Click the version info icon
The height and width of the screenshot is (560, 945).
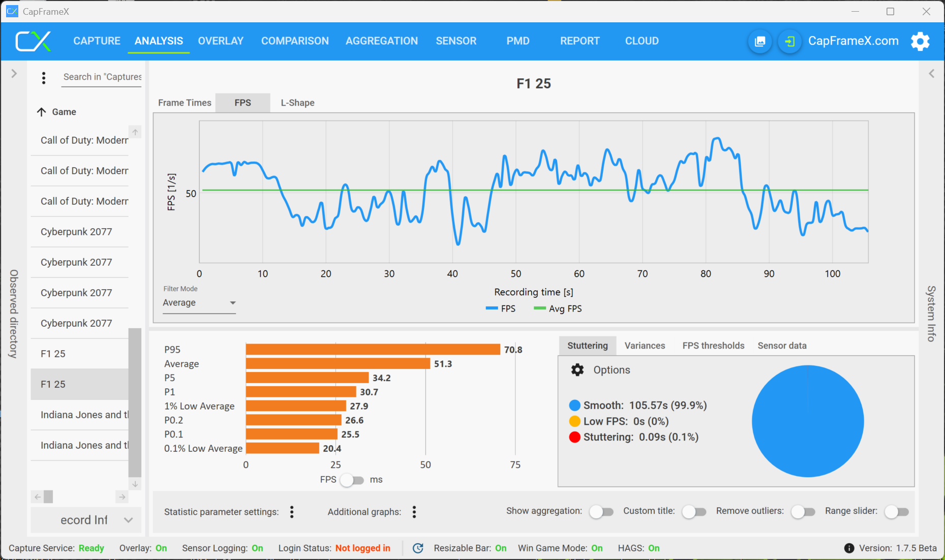tap(849, 548)
